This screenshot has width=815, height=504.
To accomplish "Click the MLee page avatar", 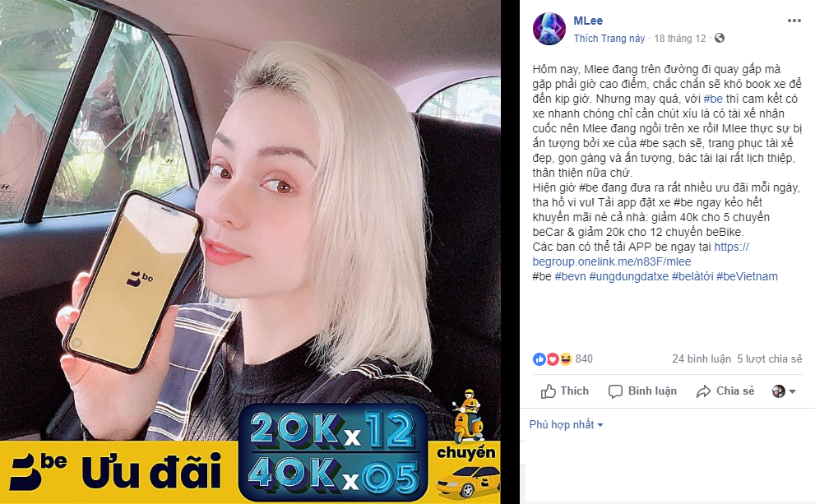I will (x=549, y=29).
